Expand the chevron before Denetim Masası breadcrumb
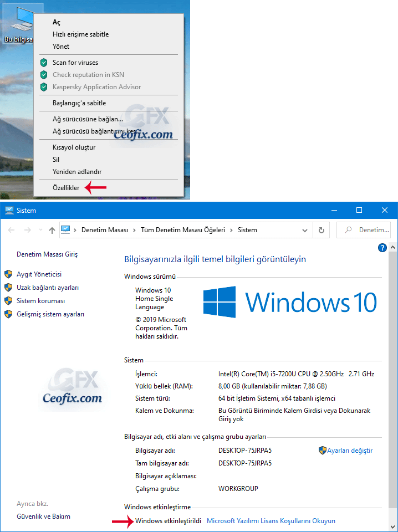Image resolution: width=398 pixels, height=532 pixels. click(75, 230)
